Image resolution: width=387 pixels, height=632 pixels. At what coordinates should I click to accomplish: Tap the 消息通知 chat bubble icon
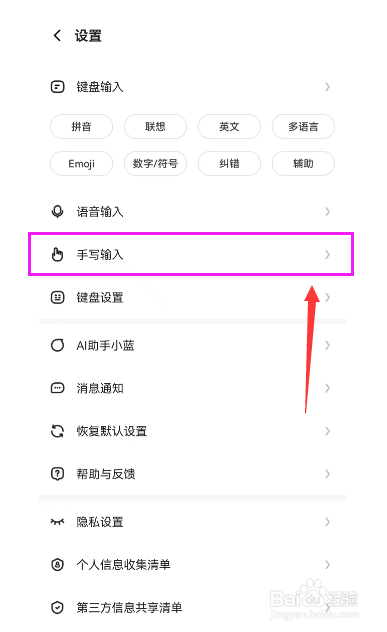tap(57, 388)
